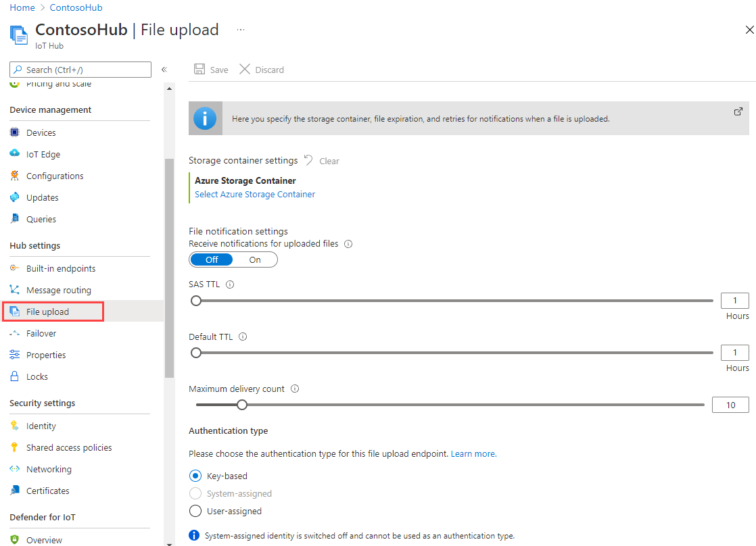Click the Devices chip icon
The image size is (756, 546).
point(15,133)
